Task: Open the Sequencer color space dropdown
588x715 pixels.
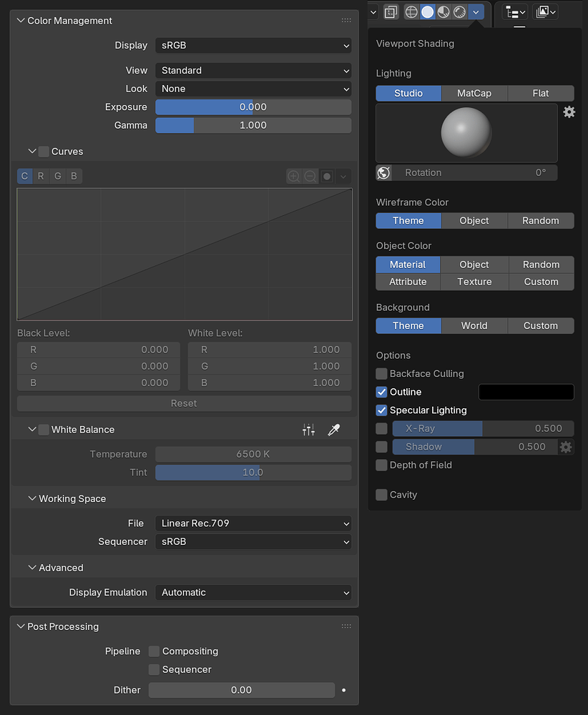Action: (253, 542)
